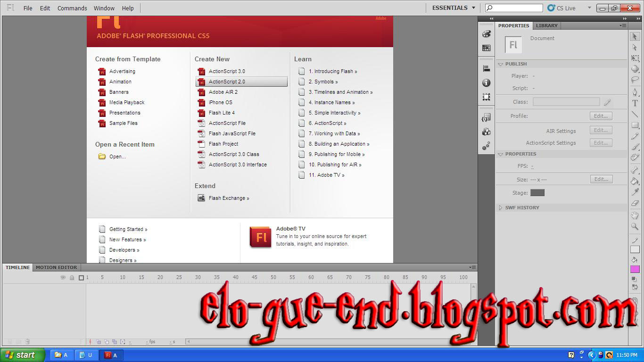Open the Window menu
This screenshot has height=362, width=644.
pos(104,8)
